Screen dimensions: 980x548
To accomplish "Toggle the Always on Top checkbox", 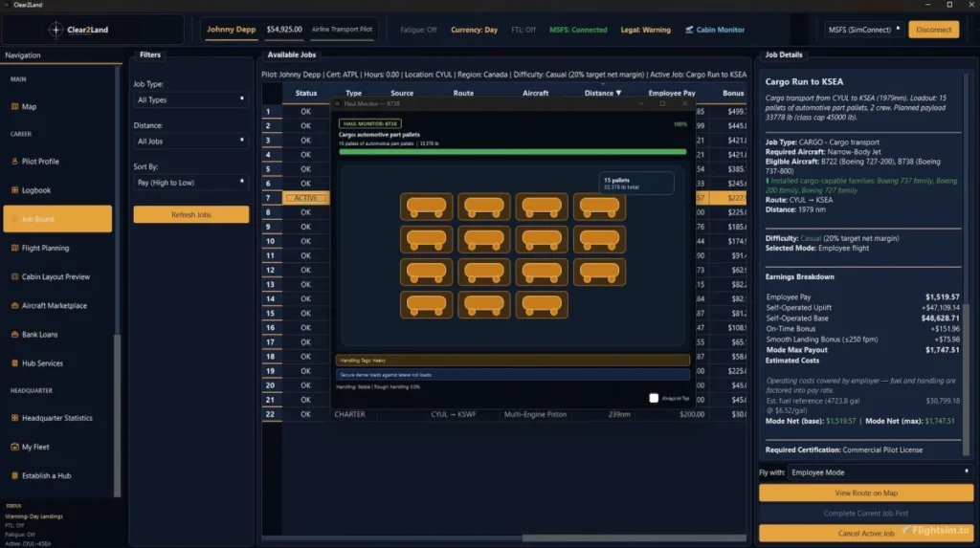I will click(654, 398).
